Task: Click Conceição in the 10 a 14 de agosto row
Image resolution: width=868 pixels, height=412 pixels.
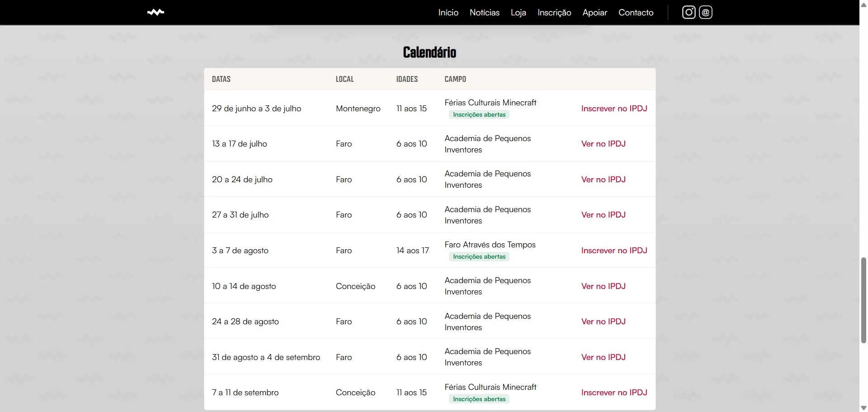Action: [x=355, y=286]
